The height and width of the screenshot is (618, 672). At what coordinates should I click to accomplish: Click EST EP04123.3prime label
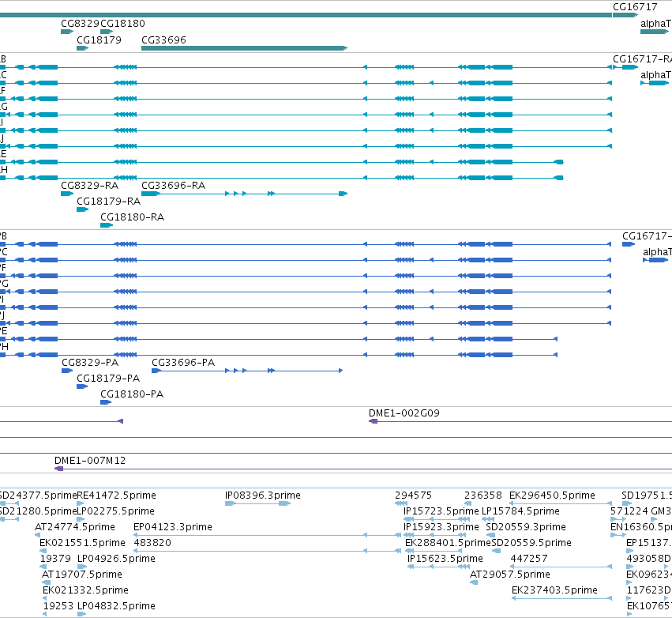(x=173, y=527)
